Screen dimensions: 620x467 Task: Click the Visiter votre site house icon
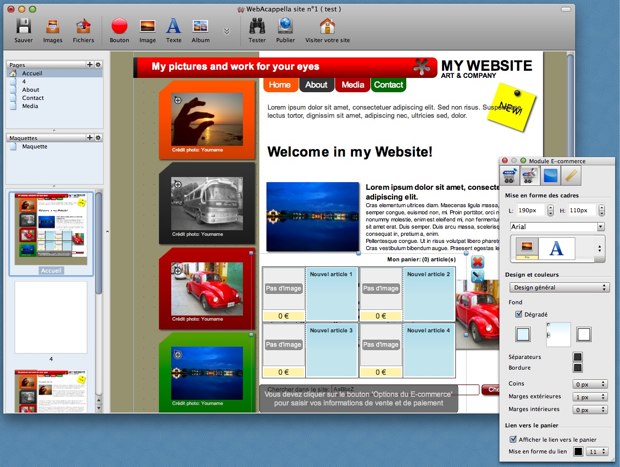click(x=327, y=26)
